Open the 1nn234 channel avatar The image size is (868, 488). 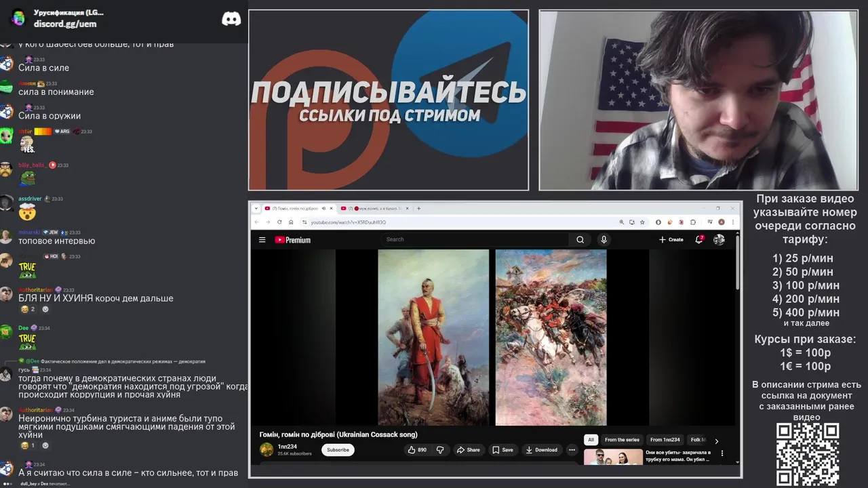pyautogui.click(x=267, y=449)
